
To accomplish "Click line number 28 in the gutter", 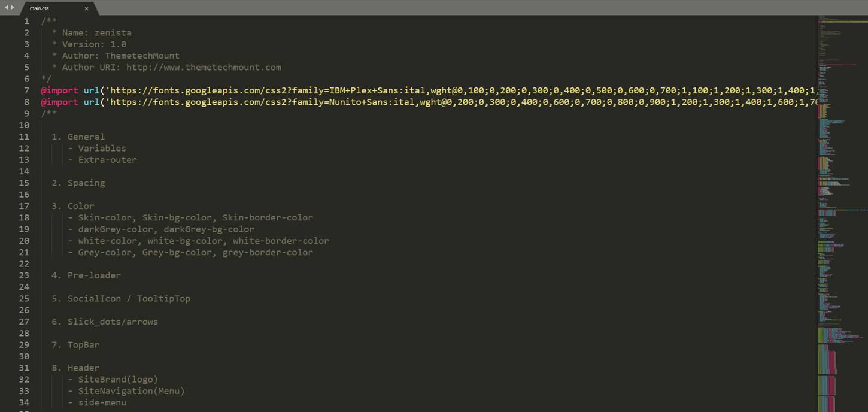I will pos(24,333).
